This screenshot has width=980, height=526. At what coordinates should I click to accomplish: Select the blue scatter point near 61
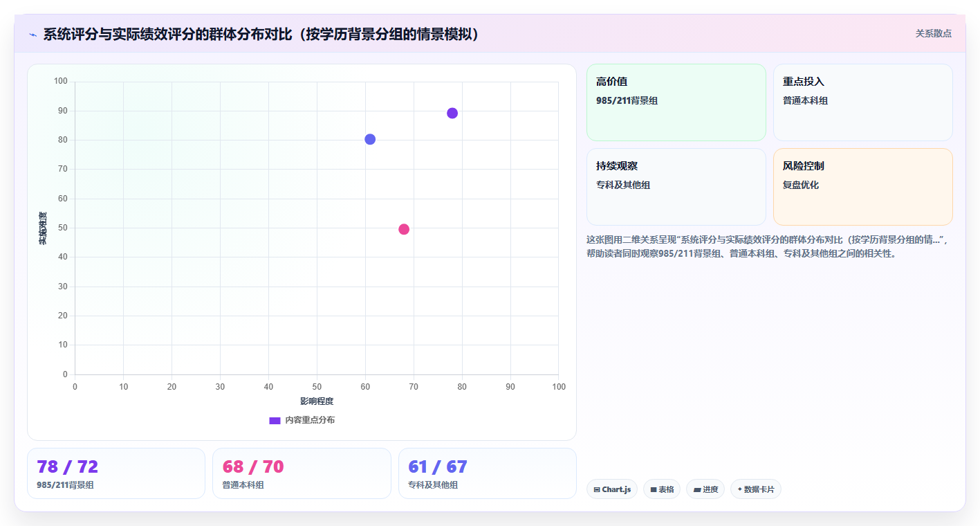click(x=370, y=139)
